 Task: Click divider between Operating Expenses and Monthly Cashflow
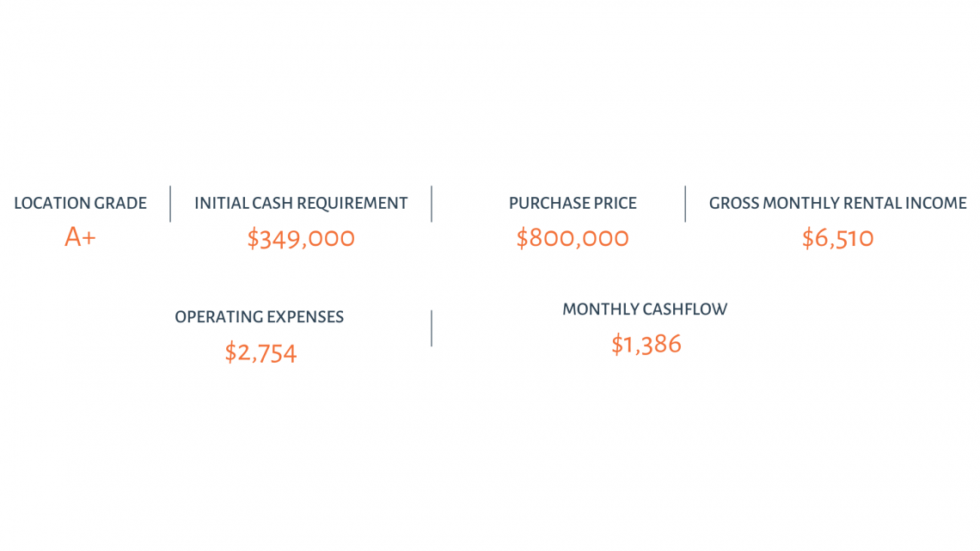(432, 328)
